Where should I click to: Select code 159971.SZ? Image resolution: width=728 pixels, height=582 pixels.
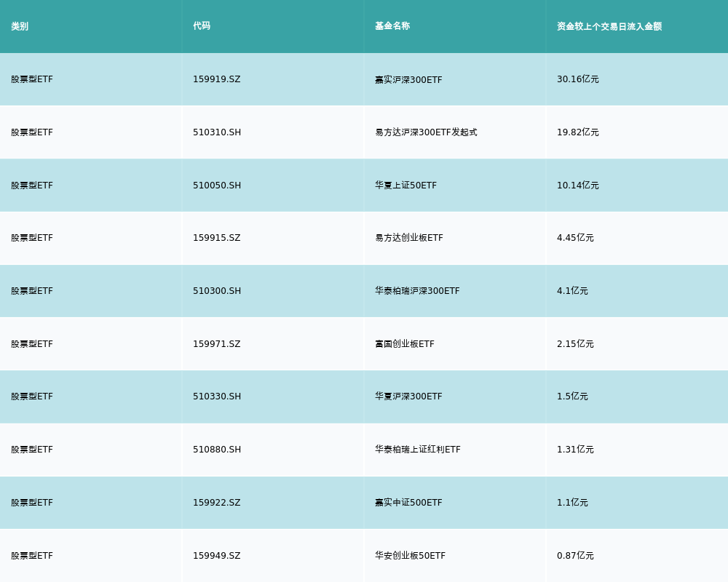click(217, 344)
